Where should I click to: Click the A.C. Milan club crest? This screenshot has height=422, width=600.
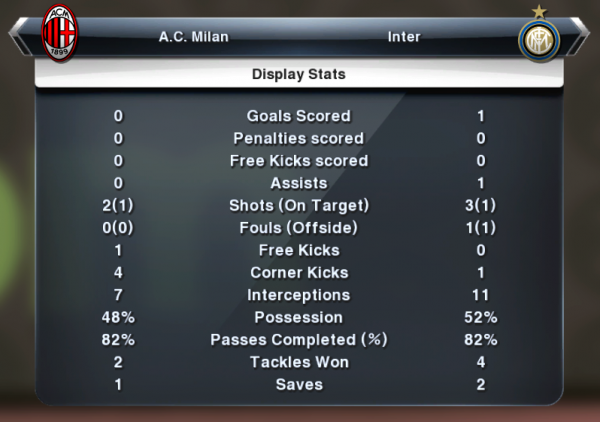pos(59,33)
